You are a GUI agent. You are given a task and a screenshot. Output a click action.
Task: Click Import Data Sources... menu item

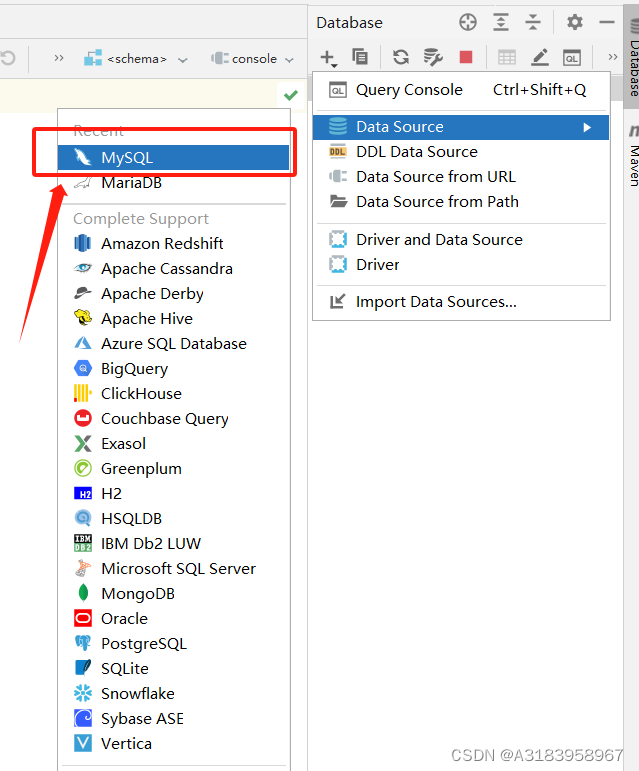tap(461, 301)
